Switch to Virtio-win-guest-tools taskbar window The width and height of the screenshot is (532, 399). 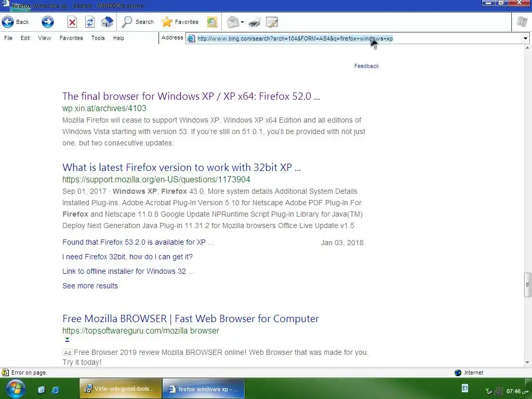point(121,389)
